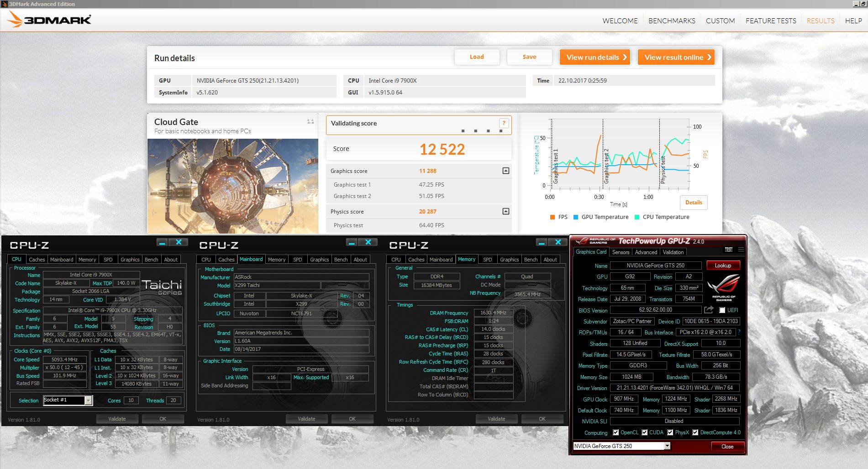Click the Lookup button in GPU-Z

[723, 266]
